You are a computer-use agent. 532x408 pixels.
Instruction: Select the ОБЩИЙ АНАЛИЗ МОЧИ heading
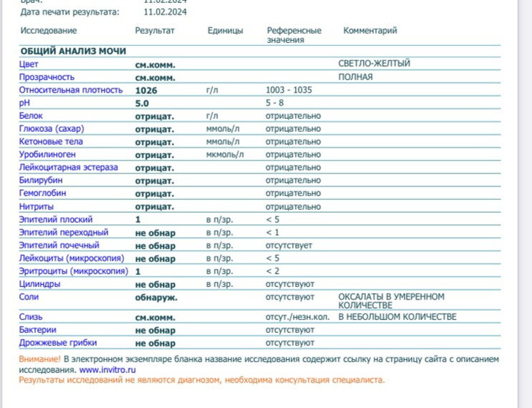pos(74,51)
